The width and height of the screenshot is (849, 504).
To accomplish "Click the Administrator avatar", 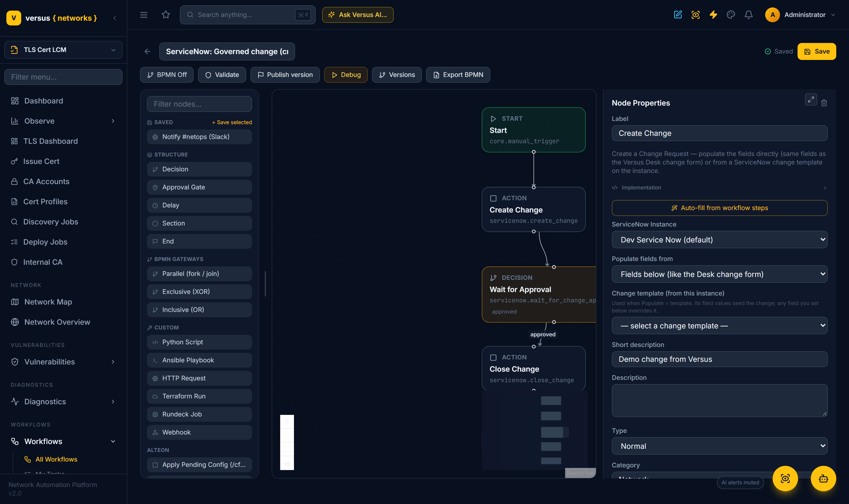I will 772,15.
